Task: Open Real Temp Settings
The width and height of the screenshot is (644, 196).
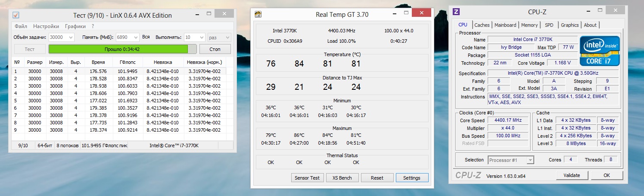Action: pyautogui.click(x=412, y=178)
